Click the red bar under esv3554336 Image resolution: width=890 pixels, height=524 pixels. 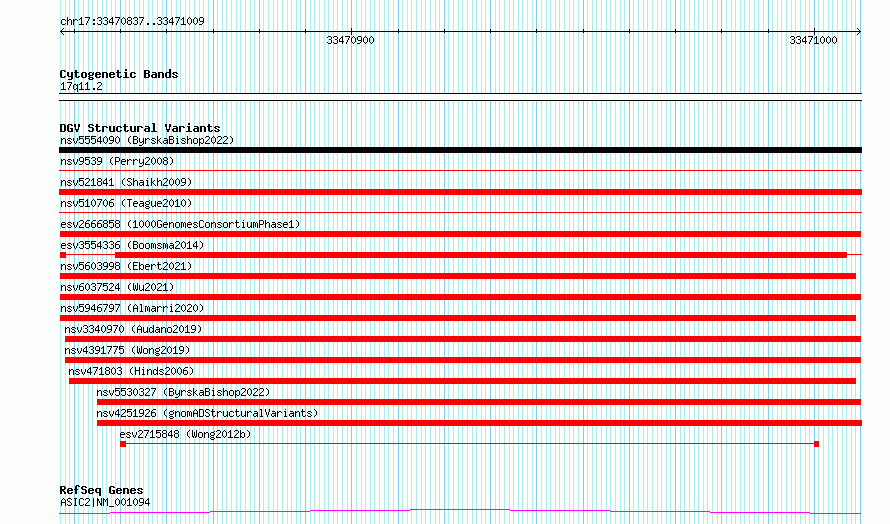tap(481, 255)
